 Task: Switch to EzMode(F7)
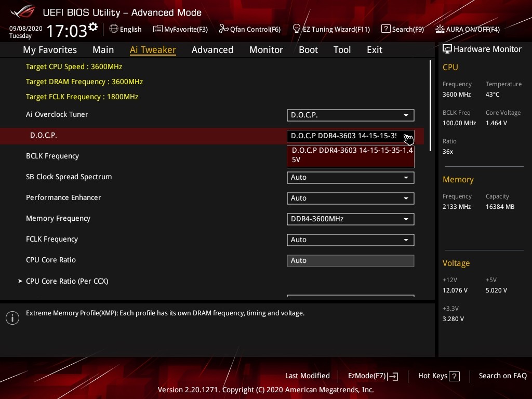click(x=373, y=376)
